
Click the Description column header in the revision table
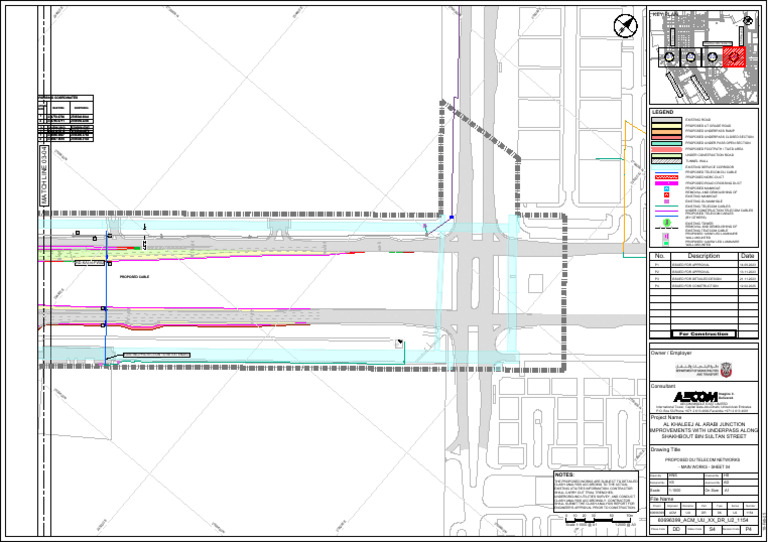(704, 256)
